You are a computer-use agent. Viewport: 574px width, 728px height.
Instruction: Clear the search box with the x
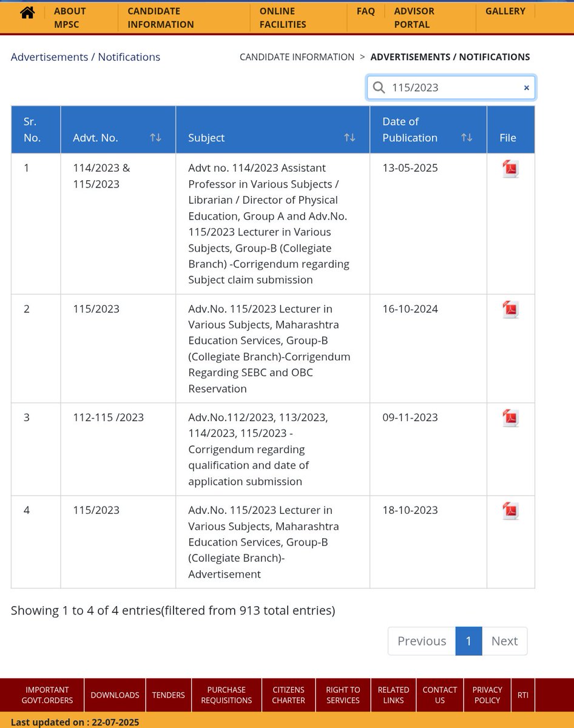point(526,88)
